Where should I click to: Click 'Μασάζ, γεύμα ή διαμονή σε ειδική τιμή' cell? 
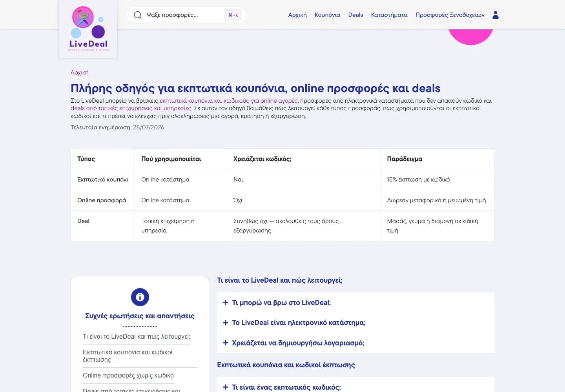click(437, 226)
